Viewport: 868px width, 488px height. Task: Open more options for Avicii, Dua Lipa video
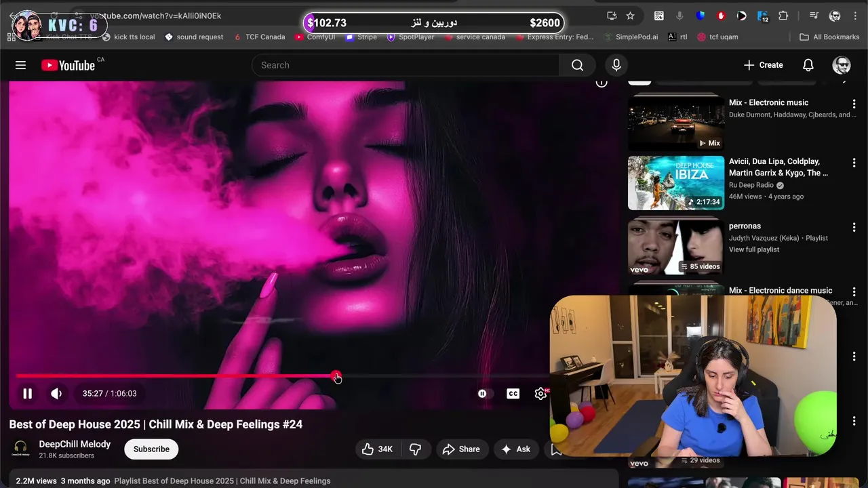tap(854, 163)
